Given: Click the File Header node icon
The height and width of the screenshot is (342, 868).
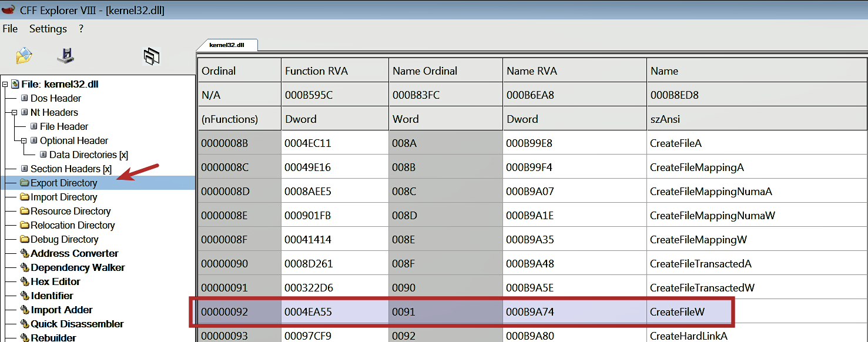Looking at the screenshot, I should coord(34,126).
